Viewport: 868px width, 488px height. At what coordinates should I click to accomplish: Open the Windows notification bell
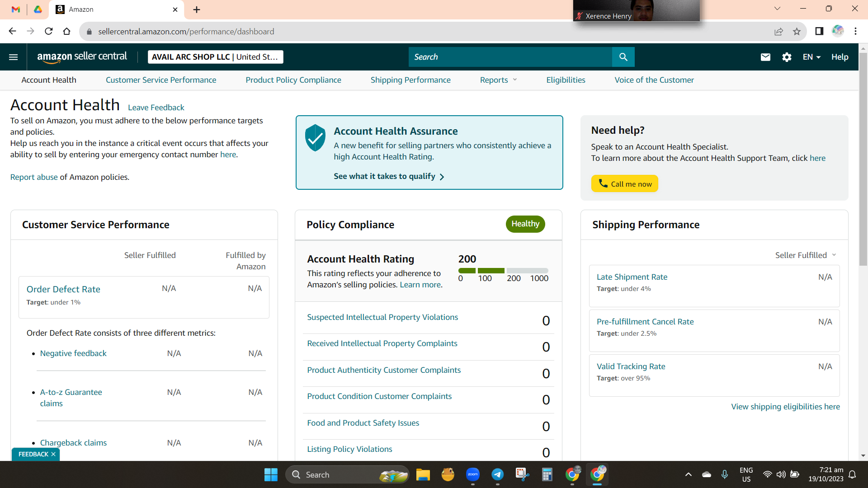pos(852,474)
